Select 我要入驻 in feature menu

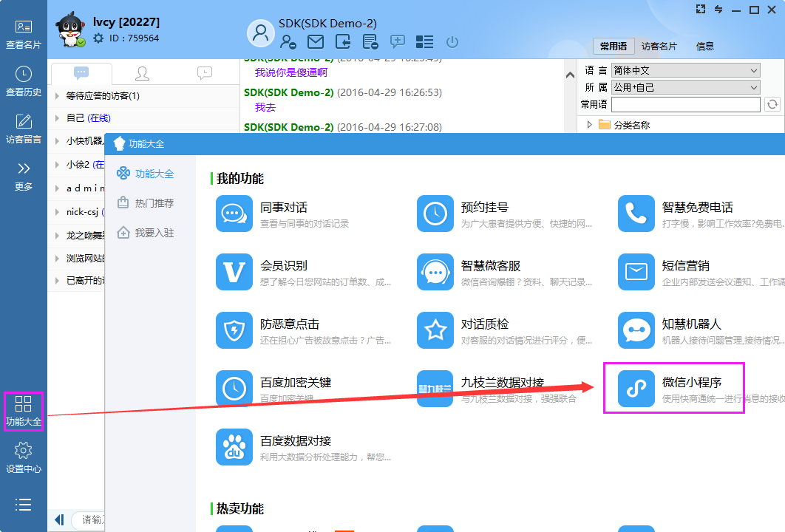click(154, 233)
